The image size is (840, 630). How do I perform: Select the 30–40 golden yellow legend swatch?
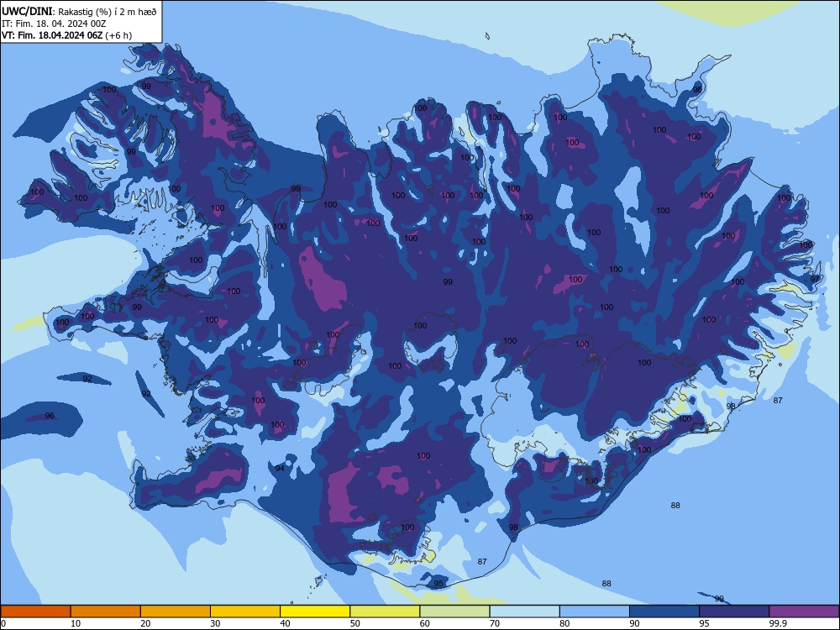[x=245, y=612]
